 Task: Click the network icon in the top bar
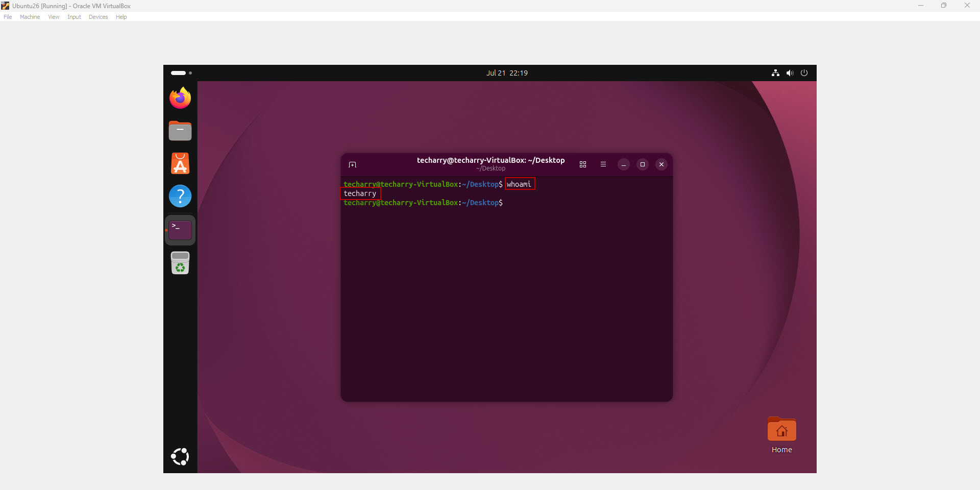click(x=775, y=73)
